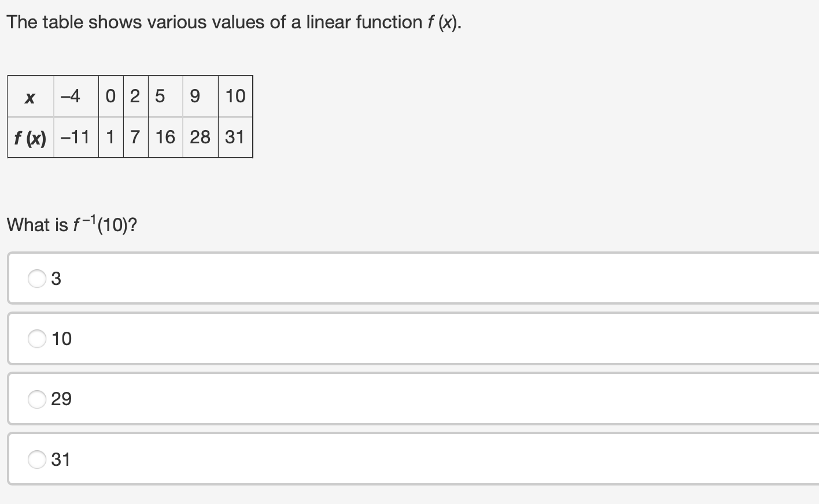This screenshot has width=819, height=504.
Task: Click the x row header in the table
Action: (x=29, y=97)
